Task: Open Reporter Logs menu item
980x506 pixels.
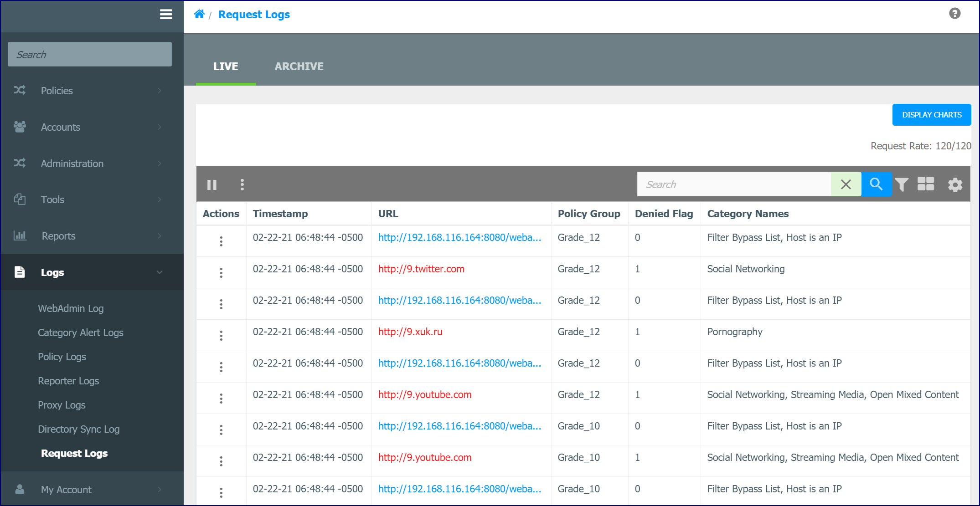Action: (x=68, y=381)
